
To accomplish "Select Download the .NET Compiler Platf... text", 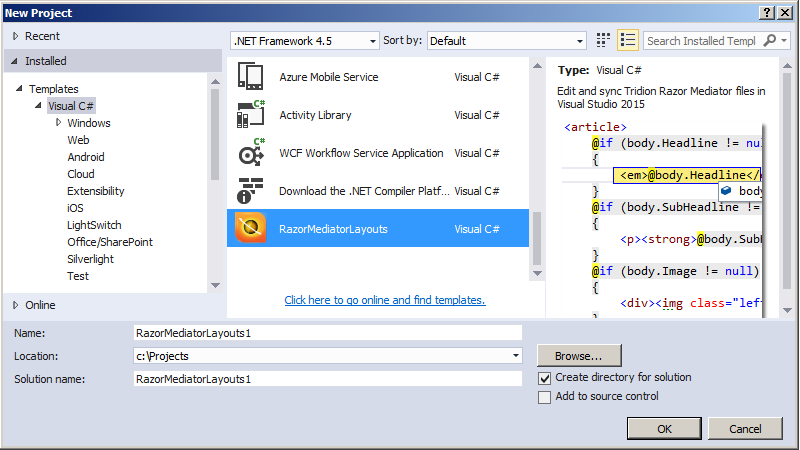I will click(364, 191).
